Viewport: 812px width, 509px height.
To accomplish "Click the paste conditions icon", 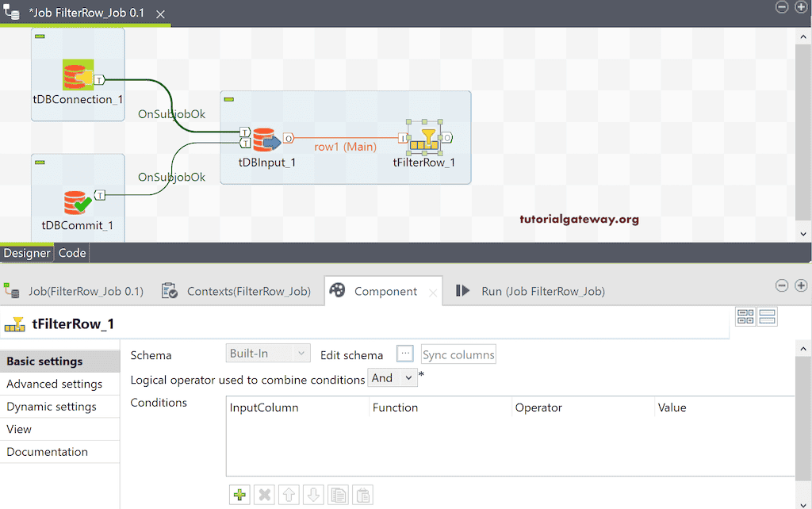I will [362, 494].
